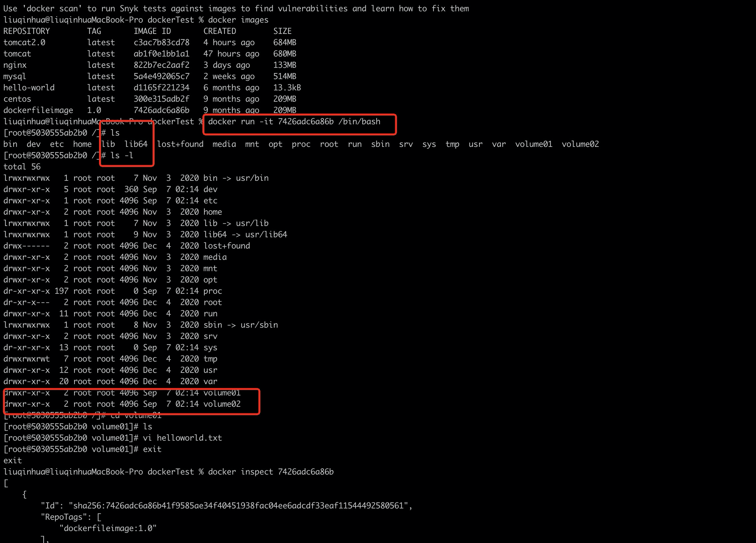Click the 'sbin -> usr/sbin' symlink entry
Image resolution: width=756 pixels, height=543 pixels.
(240, 325)
